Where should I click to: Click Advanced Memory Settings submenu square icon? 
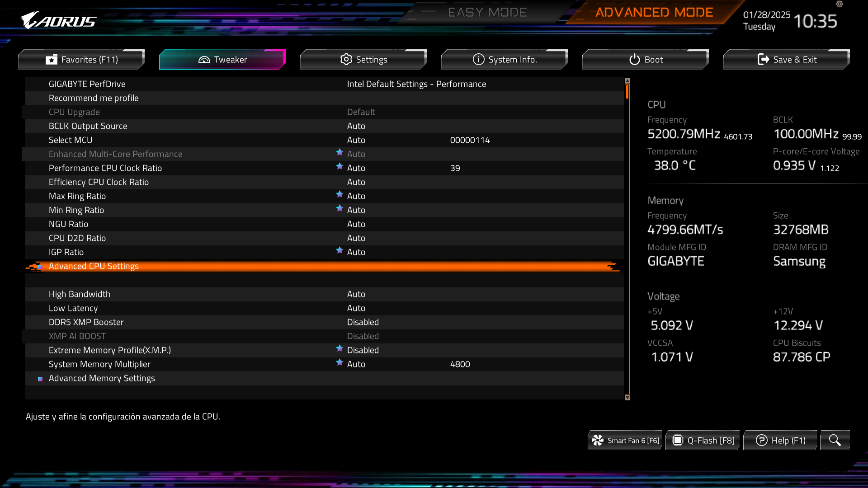(40, 379)
